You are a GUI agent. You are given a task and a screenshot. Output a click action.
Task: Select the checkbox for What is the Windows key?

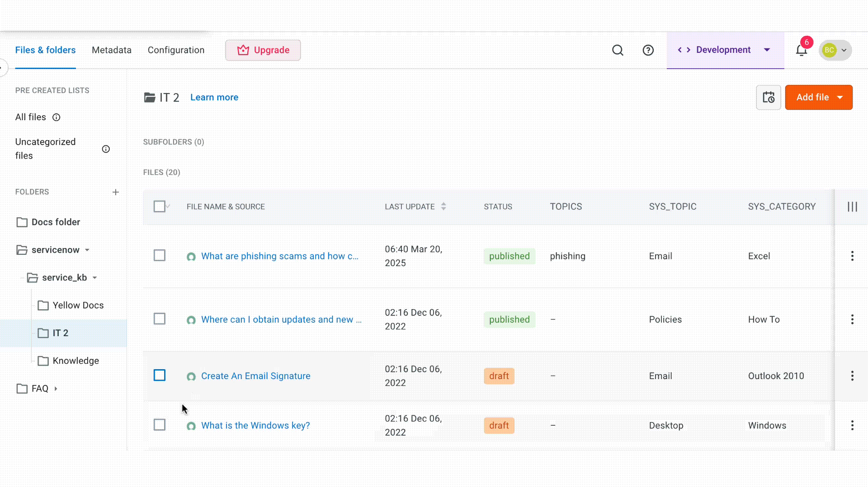pyautogui.click(x=160, y=425)
